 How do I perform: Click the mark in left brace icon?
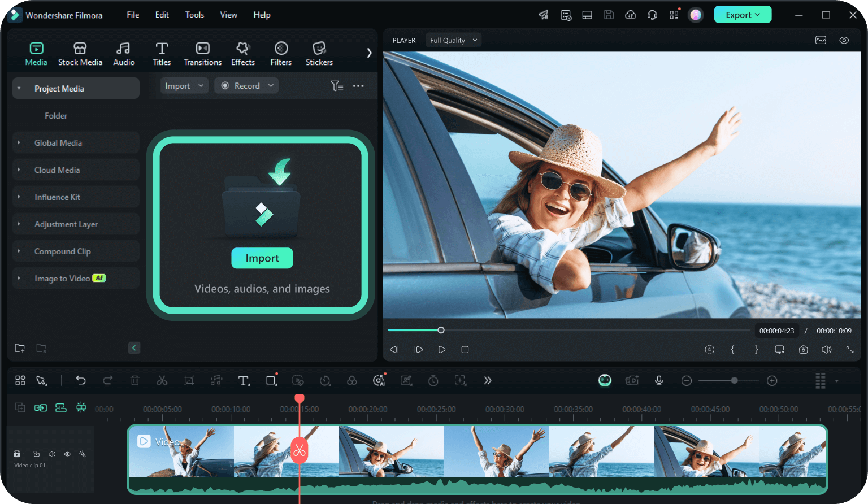pyautogui.click(x=733, y=350)
